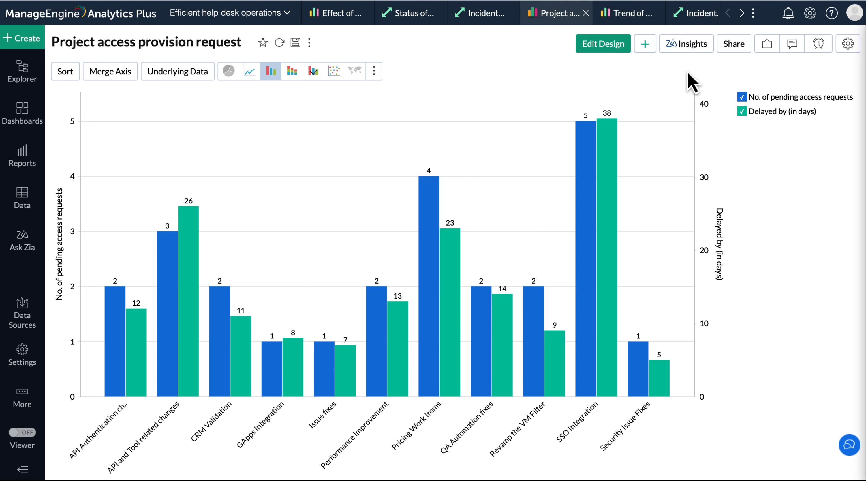
Task: Click the Edit Design button
Action: point(604,44)
